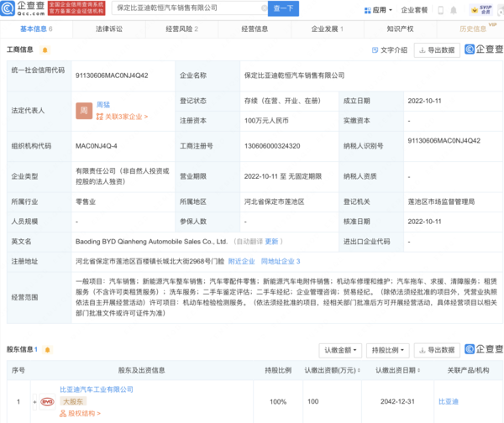
Task: Click the subscription date 2042-12-31
Action: pos(397,401)
